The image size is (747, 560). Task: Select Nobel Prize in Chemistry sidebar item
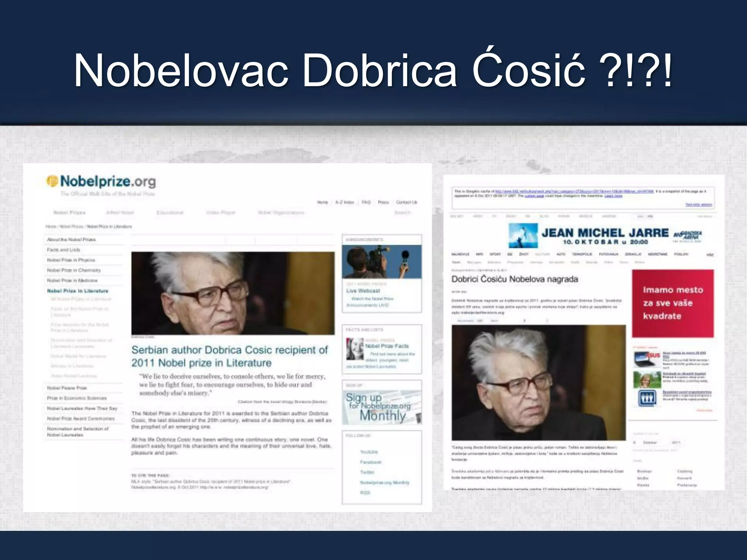(x=74, y=270)
